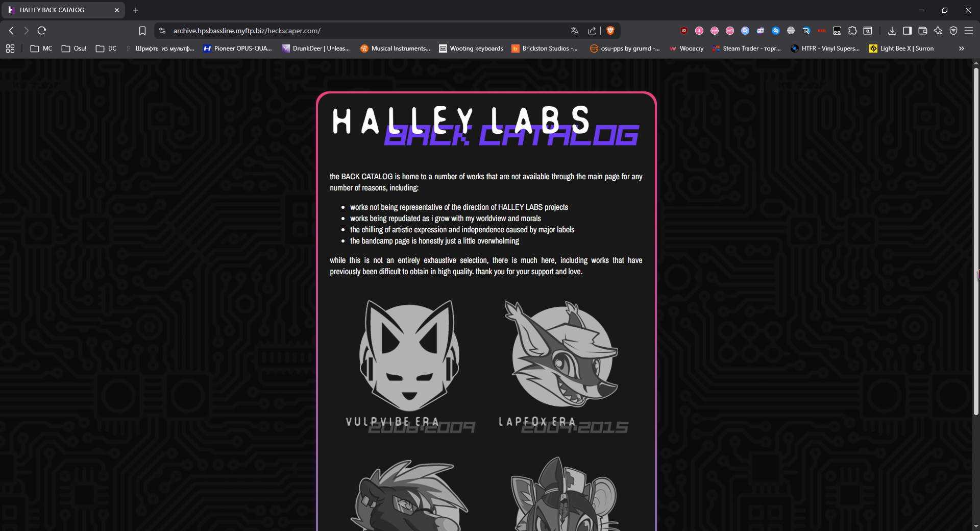The height and width of the screenshot is (531, 980).
Task: Open the Extensions puzzle-piece menu
Action: point(852,31)
